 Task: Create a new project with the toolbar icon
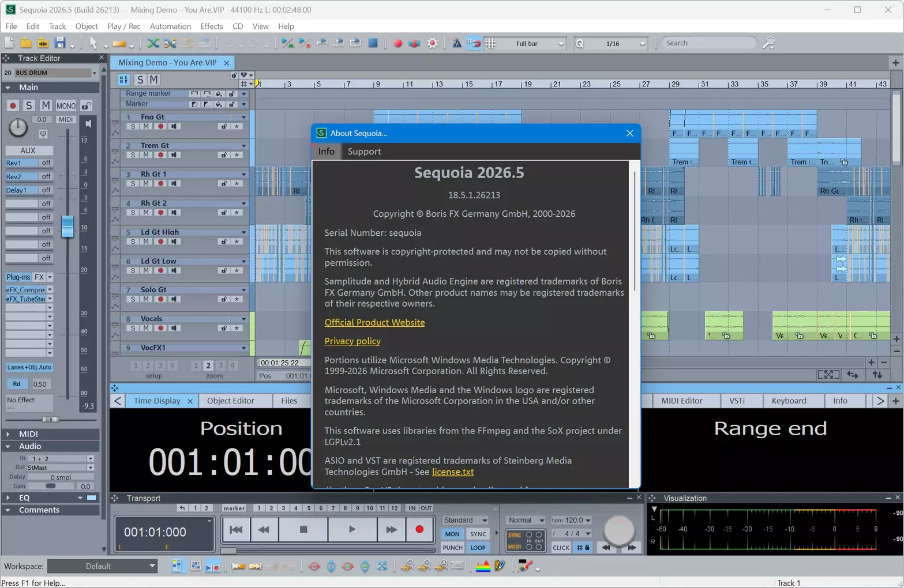point(9,43)
